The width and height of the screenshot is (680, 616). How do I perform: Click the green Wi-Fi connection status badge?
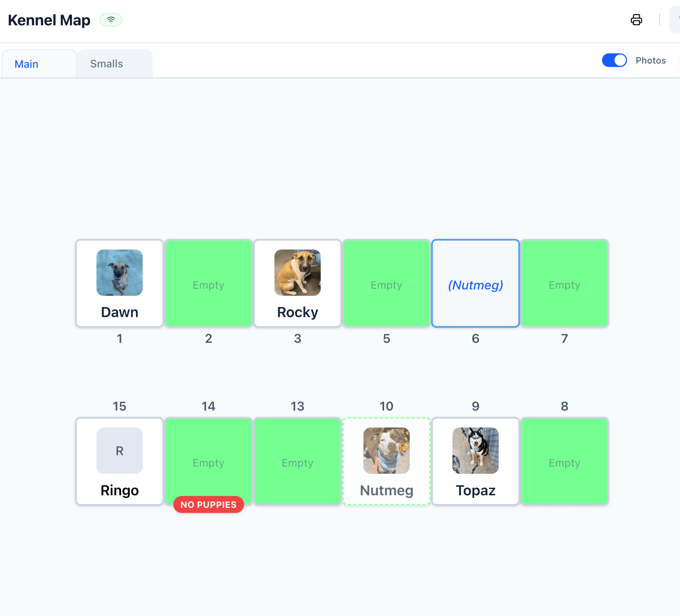tap(110, 20)
